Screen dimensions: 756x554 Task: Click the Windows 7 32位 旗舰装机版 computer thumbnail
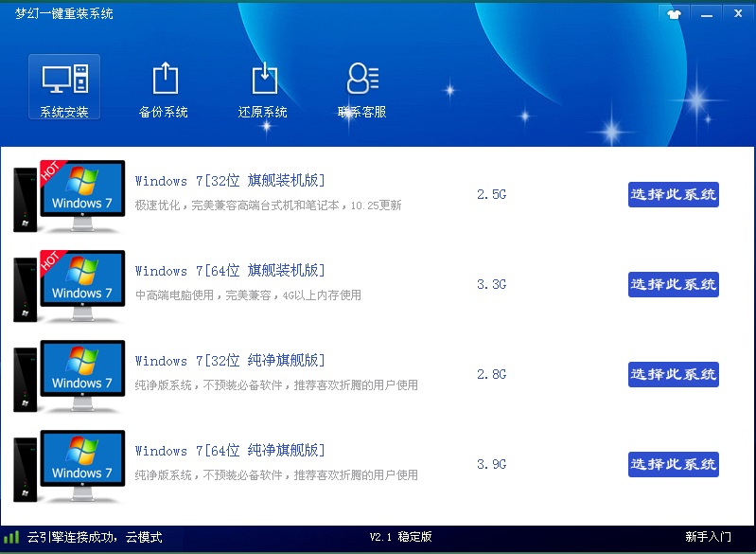point(69,196)
